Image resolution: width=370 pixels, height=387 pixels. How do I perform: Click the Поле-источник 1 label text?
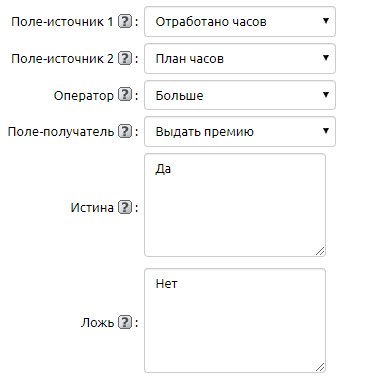[x=62, y=22]
